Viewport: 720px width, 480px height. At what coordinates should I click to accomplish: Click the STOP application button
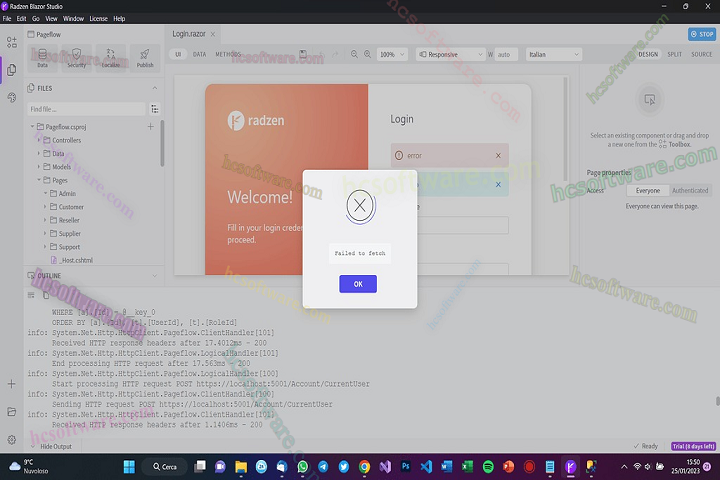(702, 34)
